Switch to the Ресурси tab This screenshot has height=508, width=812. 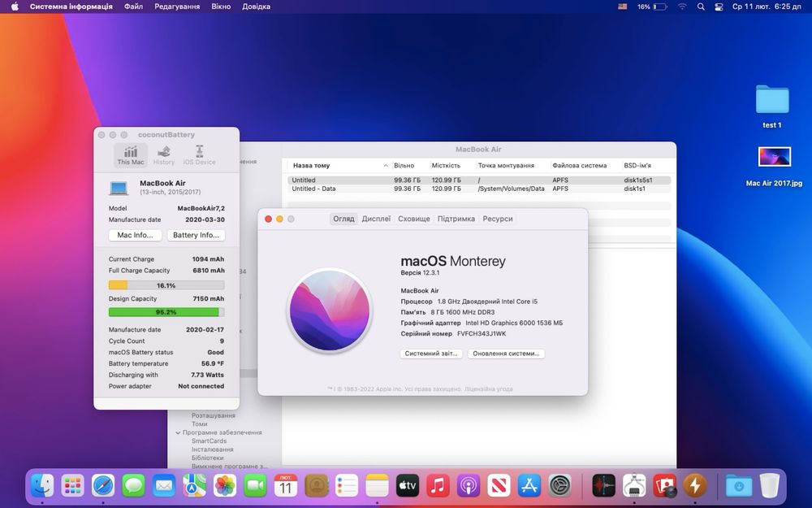[x=498, y=219]
